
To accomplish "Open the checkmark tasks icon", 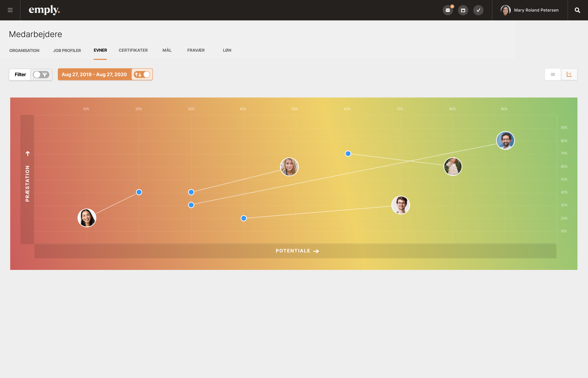I will point(478,10).
